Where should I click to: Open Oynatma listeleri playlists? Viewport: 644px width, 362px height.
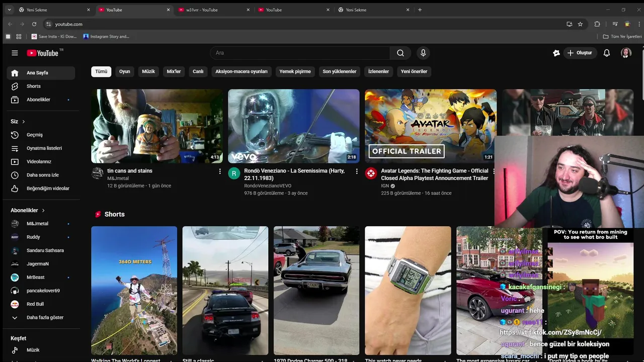click(41, 148)
